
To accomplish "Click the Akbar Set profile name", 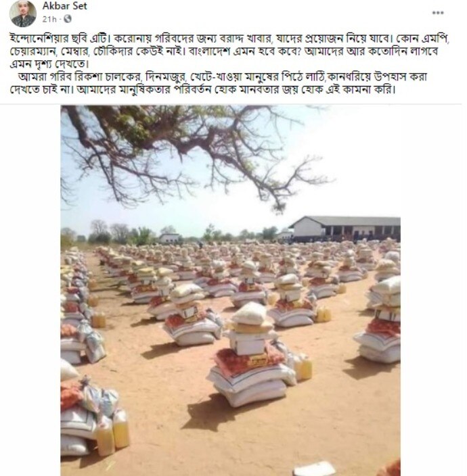I will (x=65, y=6).
